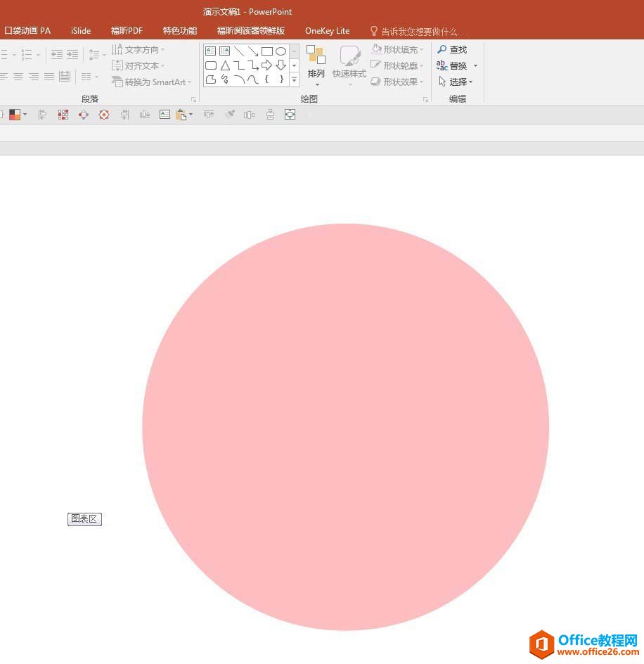Click the text box icon in quick toolbar
Image resolution: width=644 pixels, height=664 pixels.
click(165, 115)
